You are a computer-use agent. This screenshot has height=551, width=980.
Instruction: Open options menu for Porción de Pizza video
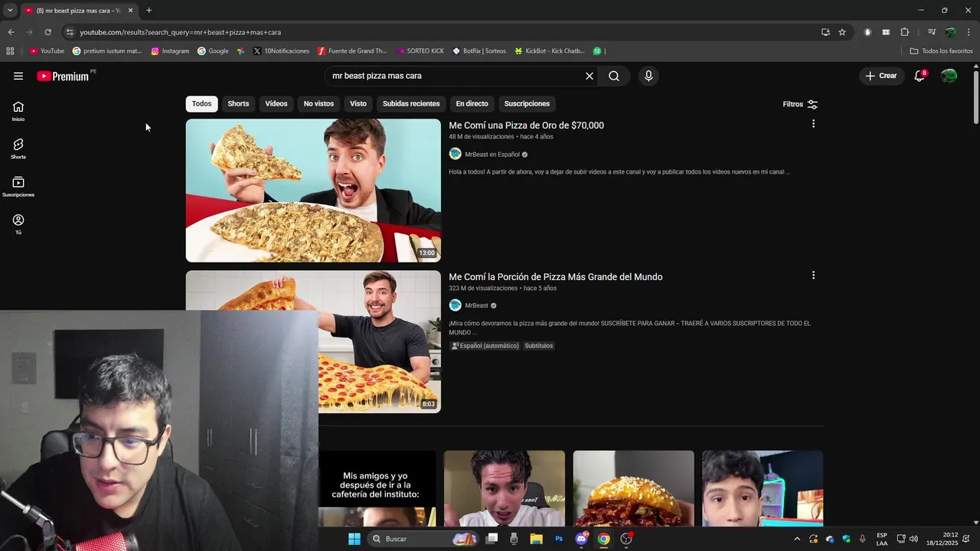coord(813,275)
